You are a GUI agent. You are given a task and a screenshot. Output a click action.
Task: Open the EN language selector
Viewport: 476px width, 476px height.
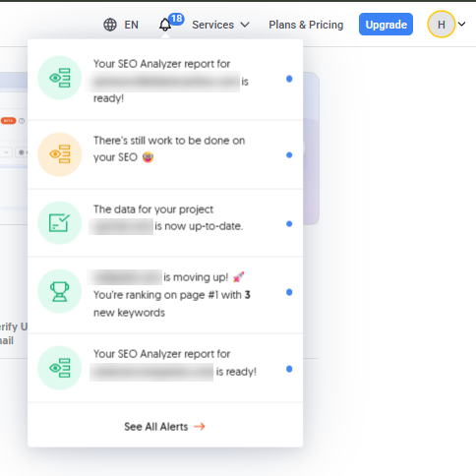click(131, 25)
